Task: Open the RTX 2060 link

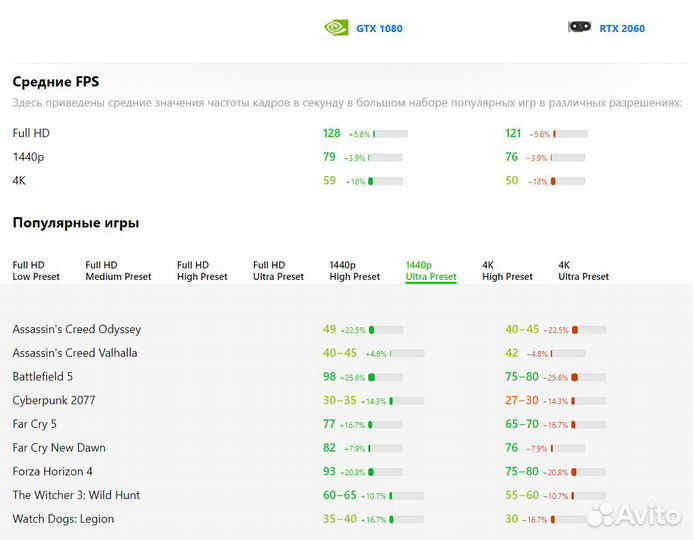Action: click(622, 29)
